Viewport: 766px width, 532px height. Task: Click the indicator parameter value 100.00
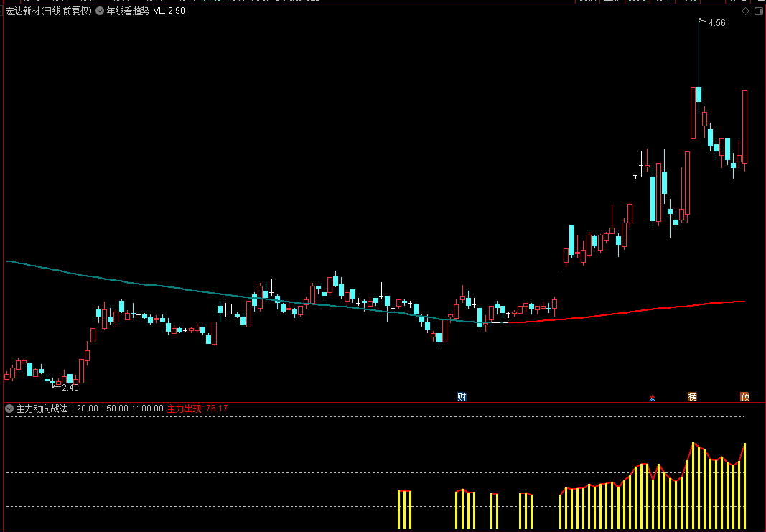[149, 409]
